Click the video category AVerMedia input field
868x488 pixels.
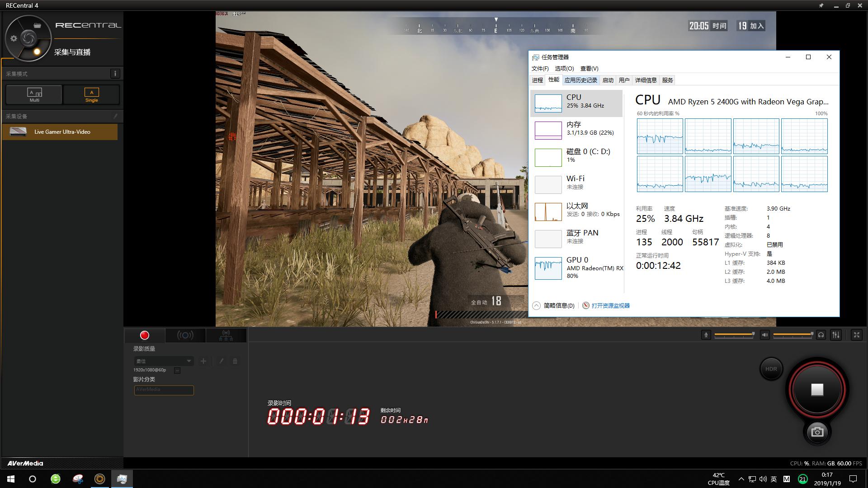click(164, 390)
